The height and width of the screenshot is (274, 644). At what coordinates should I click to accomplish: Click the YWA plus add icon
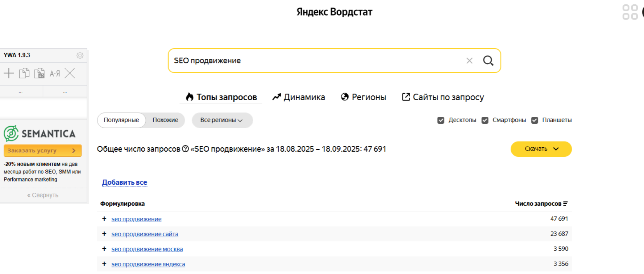[x=9, y=73]
